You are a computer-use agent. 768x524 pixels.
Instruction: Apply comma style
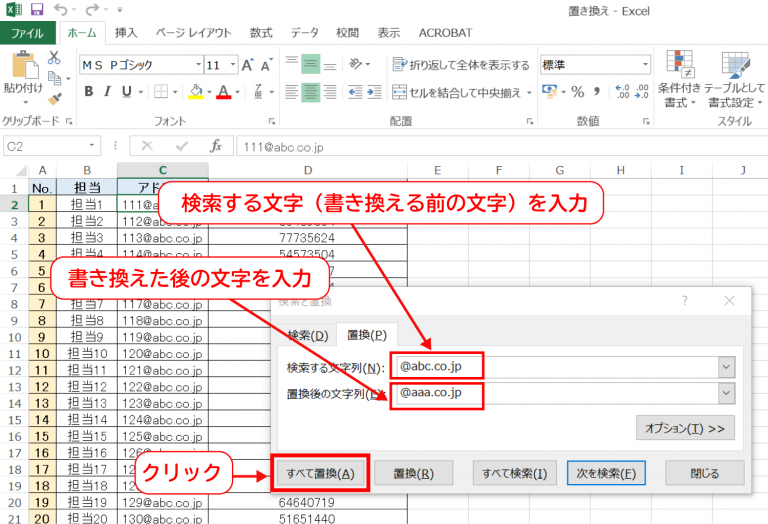point(597,91)
